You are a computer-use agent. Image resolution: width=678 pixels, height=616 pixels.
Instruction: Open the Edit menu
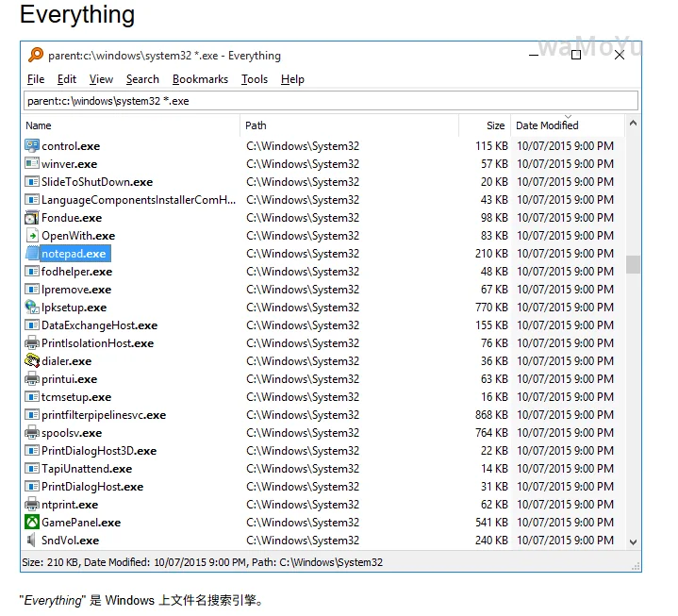pos(67,79)
